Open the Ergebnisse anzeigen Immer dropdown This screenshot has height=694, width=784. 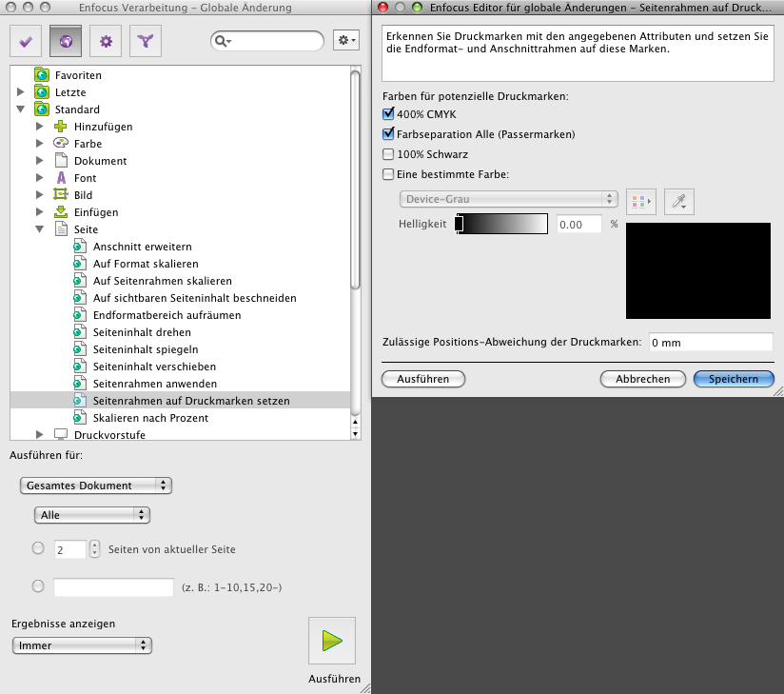tap(82, 645)
